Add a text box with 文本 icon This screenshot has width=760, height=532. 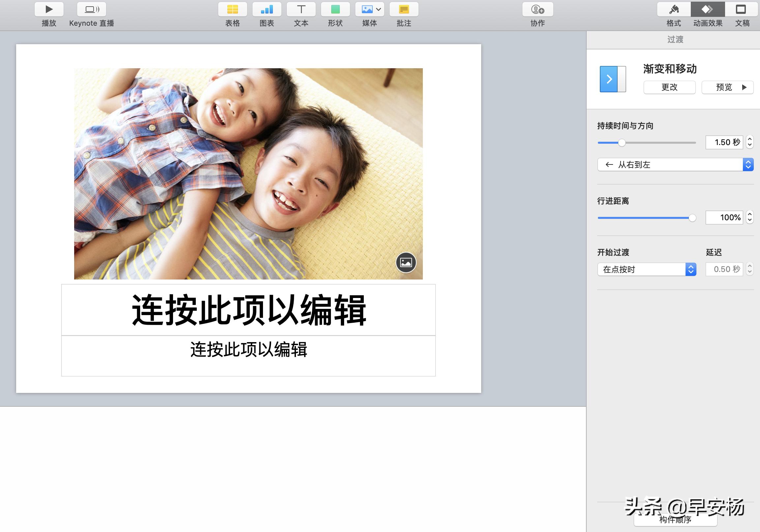(301, 9)
